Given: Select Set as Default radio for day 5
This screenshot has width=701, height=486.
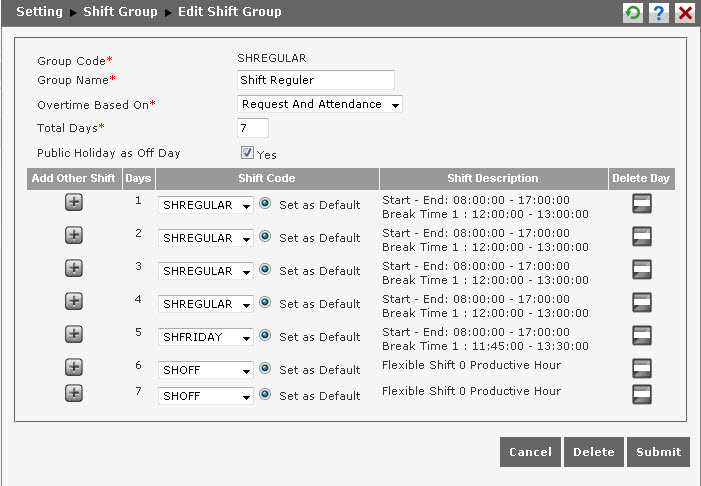Looking at the screenshot, I should click(x=265, y=335).
